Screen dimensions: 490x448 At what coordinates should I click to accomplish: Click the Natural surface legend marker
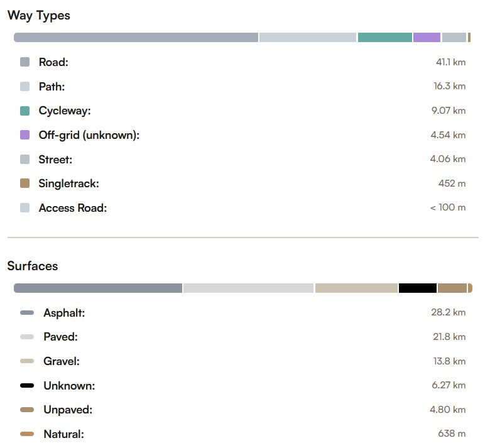(x=27, y=434)
